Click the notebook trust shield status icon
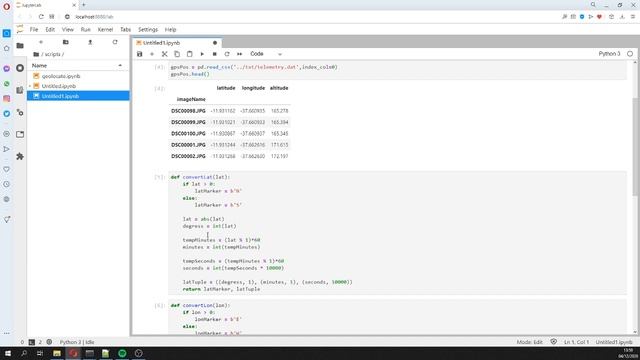The image size is (640, 360). coord(553,342)
